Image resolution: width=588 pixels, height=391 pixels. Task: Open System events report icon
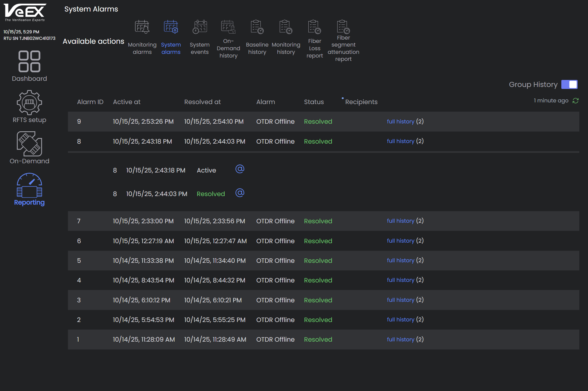199,27
